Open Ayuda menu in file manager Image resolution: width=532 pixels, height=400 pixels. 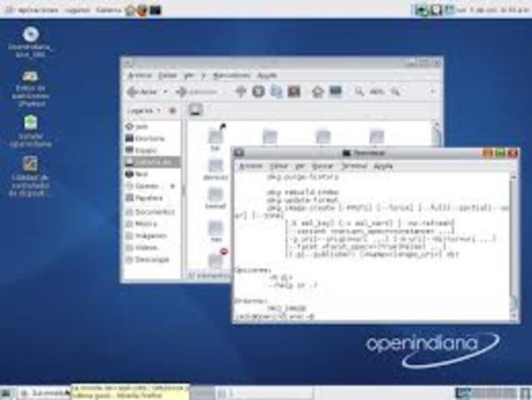click(268, 75)
